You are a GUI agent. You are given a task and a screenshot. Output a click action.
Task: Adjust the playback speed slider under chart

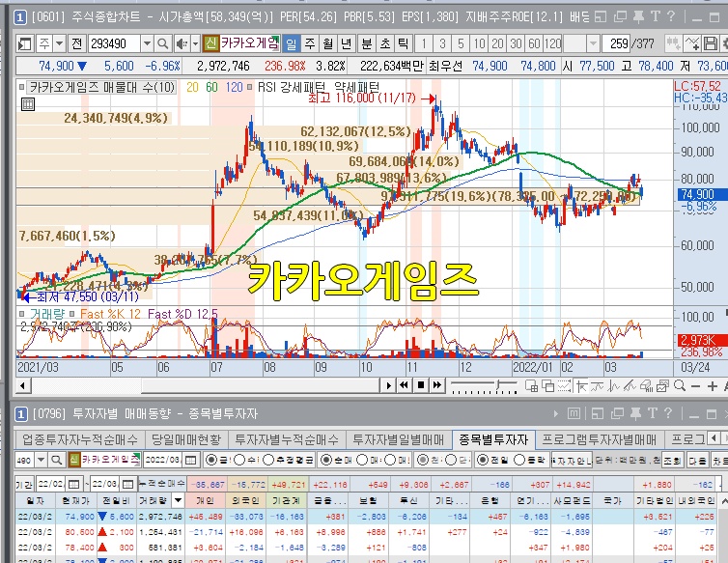point(497,384)
